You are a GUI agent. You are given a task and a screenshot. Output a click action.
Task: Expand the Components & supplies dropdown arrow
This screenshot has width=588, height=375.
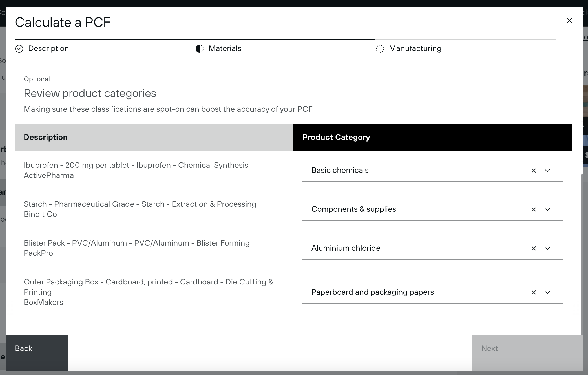[x=547, y=209]
